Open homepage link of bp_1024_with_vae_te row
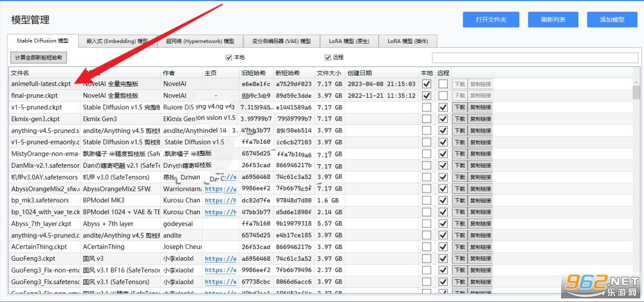This screenshot has height=302, width=644. click(x=221, y=212)
